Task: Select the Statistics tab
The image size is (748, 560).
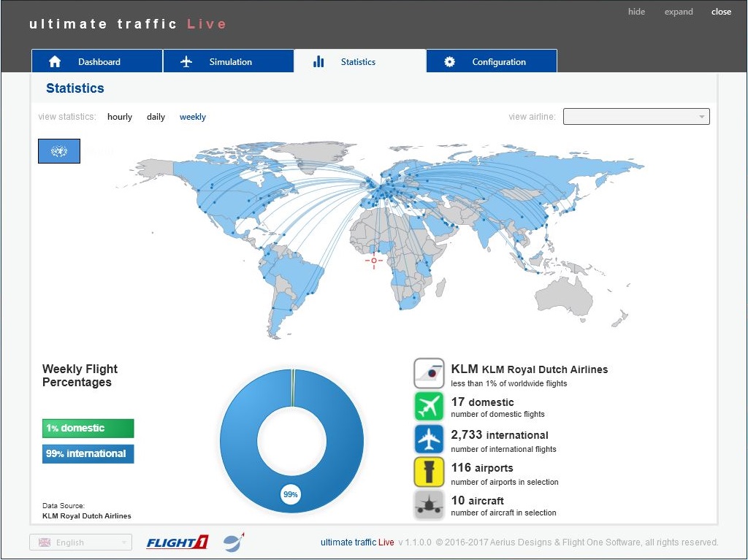Action: click(360, 61)
